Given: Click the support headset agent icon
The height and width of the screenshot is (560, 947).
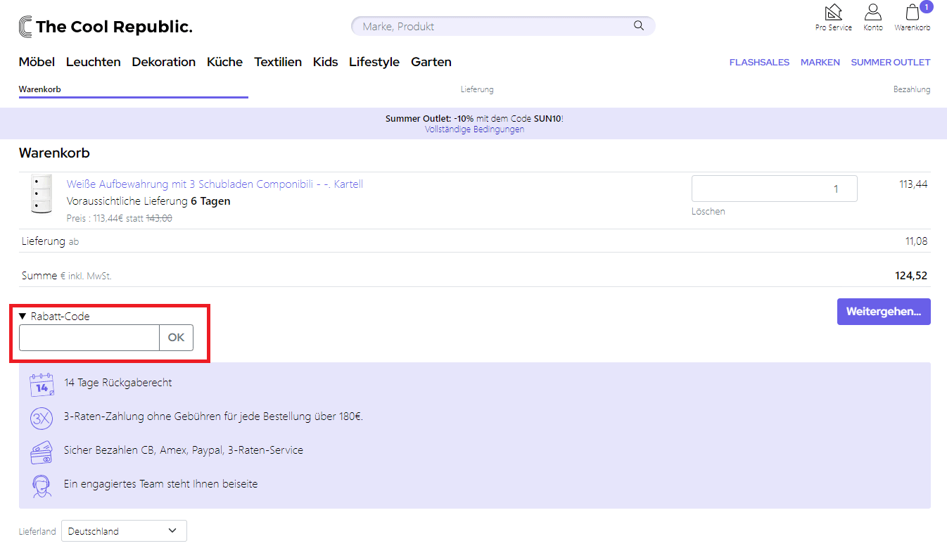Looking at the screenshot, I should click(42, 485).
